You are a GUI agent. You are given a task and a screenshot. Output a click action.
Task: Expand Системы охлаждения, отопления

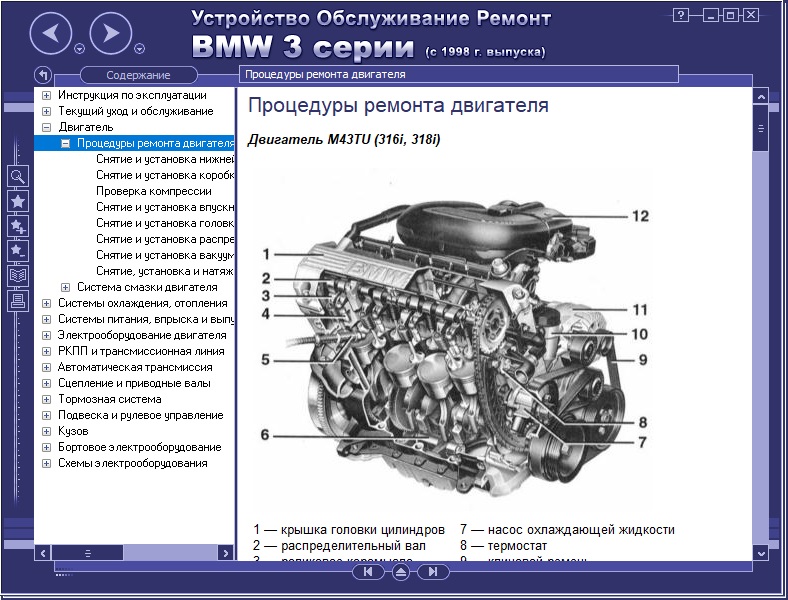tap(46, 304)
